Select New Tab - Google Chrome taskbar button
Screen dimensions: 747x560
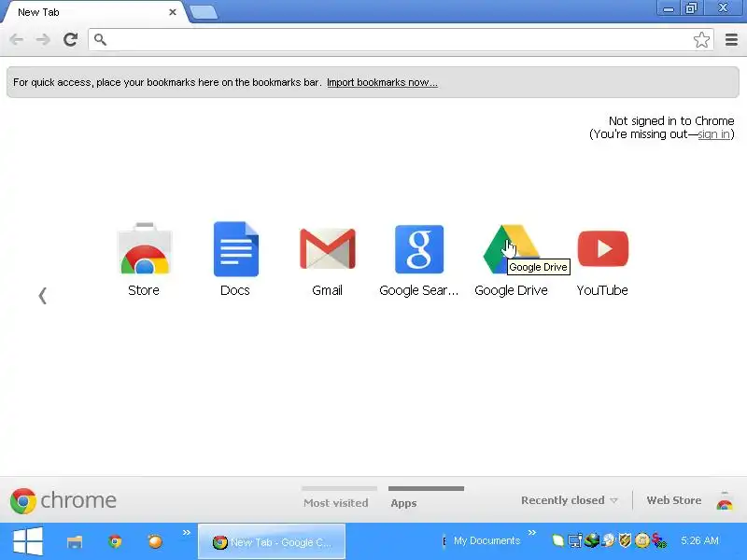pos(272,541)
